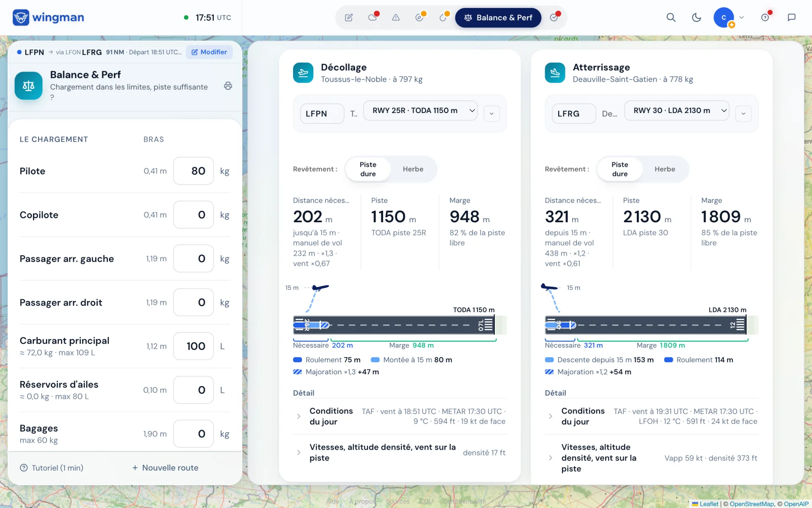812x508 pixels.
Task: Expand Décollage Vitesses, altitude densité row
Action: point(400,453)
